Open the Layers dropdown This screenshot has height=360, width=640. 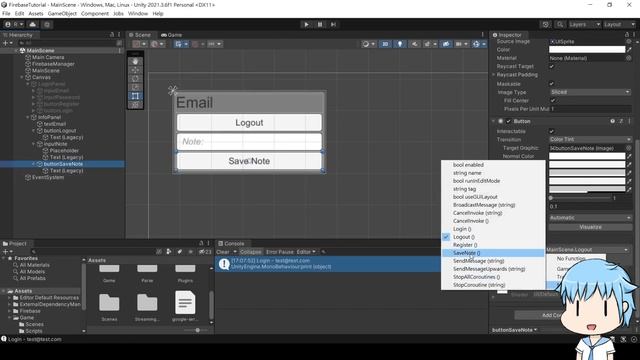(x=584, y=24)
